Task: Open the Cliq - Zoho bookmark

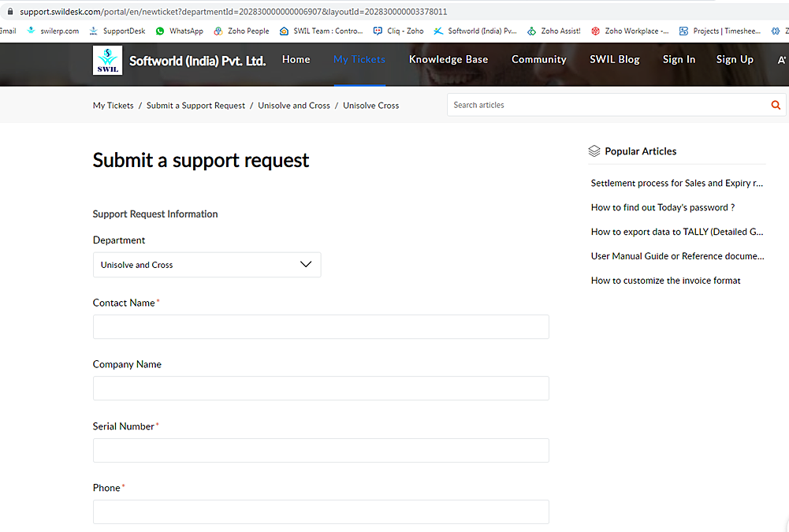Action: click(x=398, y=31)
